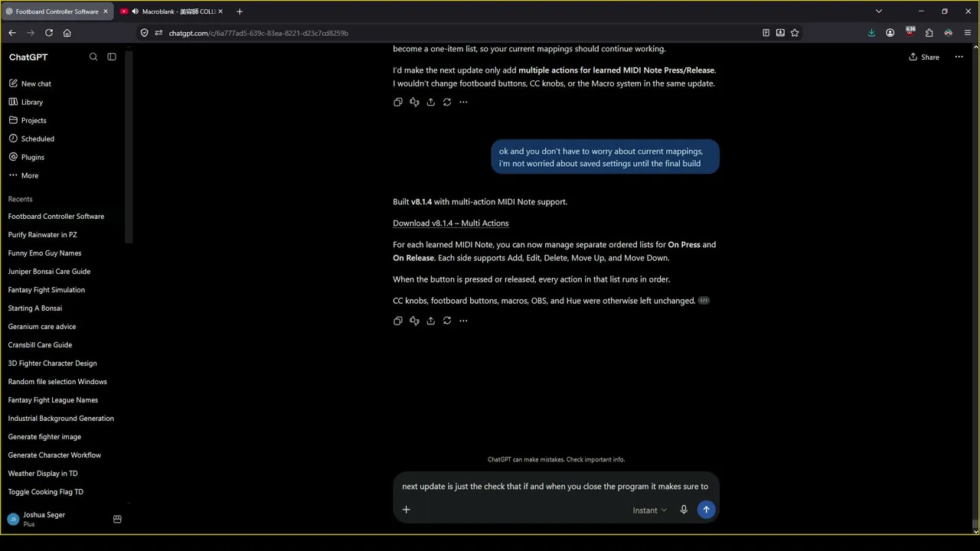This screenshot has width=980, height=551.
Task: Click the plus attach button in composer
Action: (x=407, y=510)
